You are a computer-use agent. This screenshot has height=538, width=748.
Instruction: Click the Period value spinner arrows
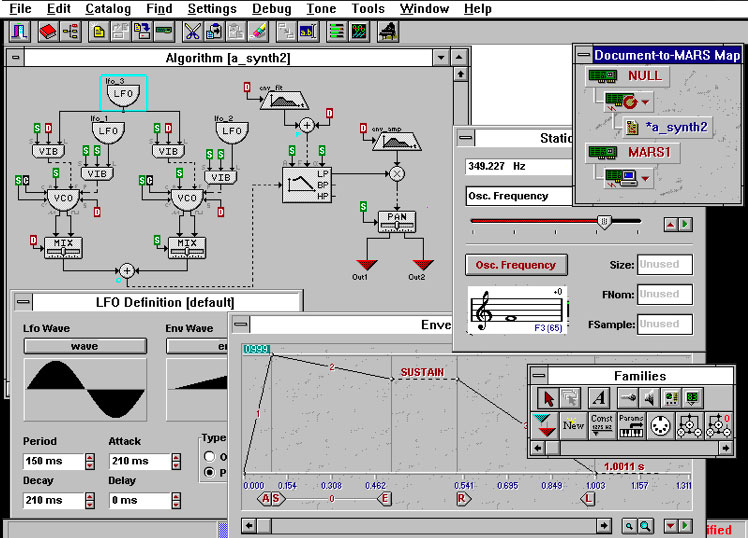89,462
